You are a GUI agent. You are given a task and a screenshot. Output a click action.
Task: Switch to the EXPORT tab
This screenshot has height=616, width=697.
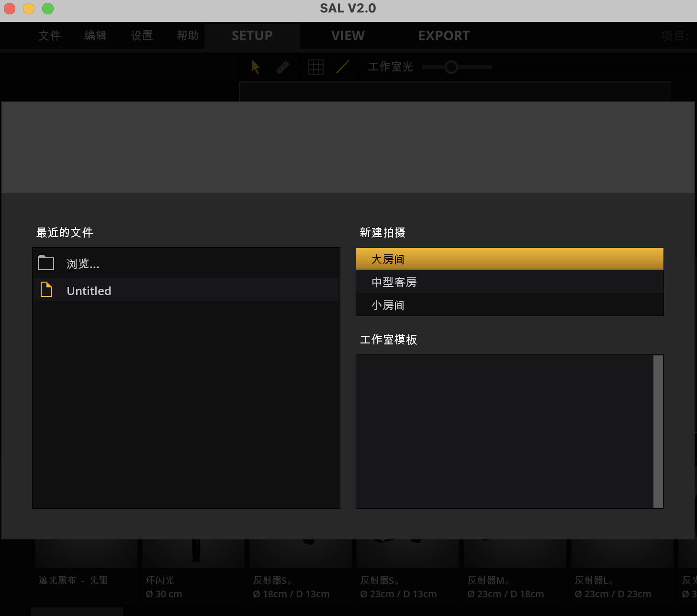point(444,36)
